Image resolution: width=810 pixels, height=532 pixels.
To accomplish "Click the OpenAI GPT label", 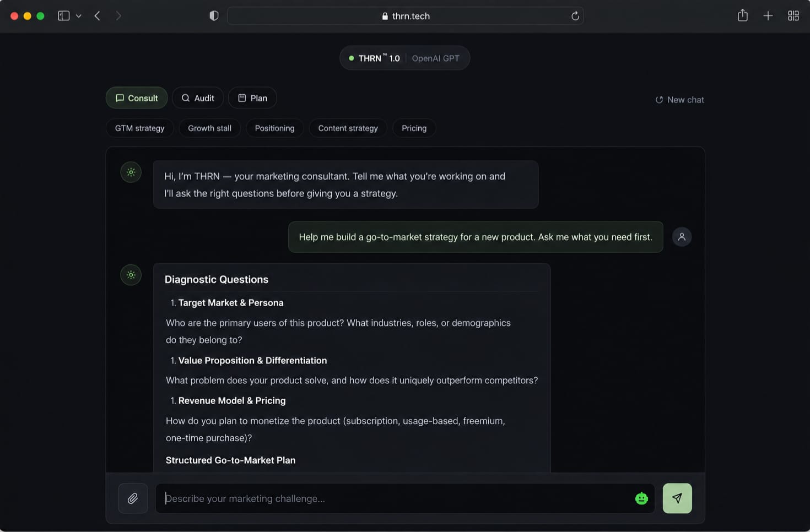I will pyautogui.click(x=436, y=58).
